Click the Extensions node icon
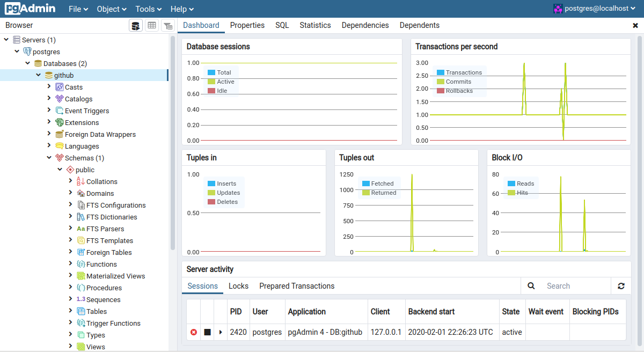The width and height of the screenshot is (644, 352). coord(60,122)
